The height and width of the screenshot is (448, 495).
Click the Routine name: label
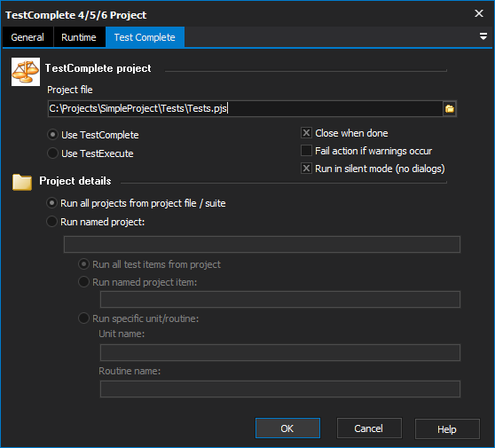(130, 371)
